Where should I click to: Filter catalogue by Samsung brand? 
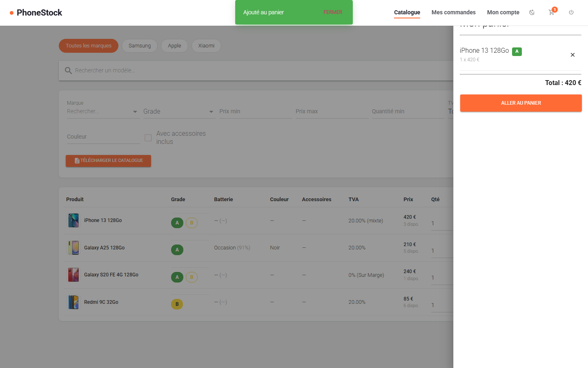pos(140,46)
